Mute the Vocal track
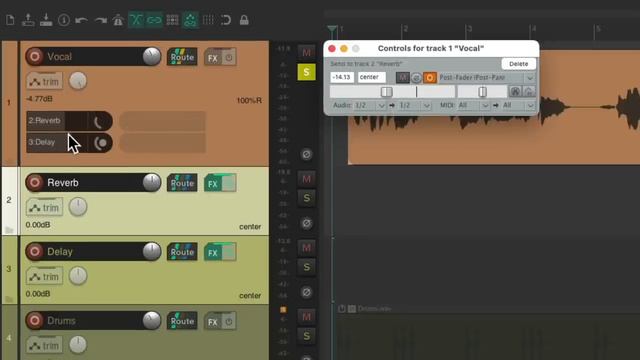 [x=307, y=52]
